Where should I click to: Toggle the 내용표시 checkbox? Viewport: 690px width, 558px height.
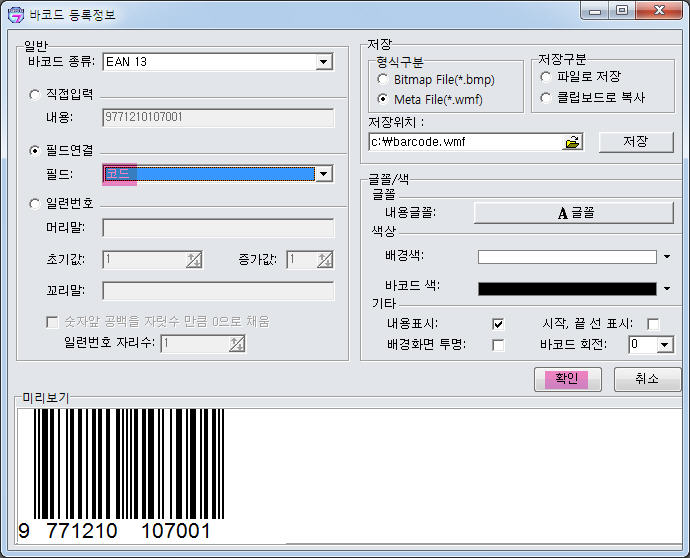(498, 324)
